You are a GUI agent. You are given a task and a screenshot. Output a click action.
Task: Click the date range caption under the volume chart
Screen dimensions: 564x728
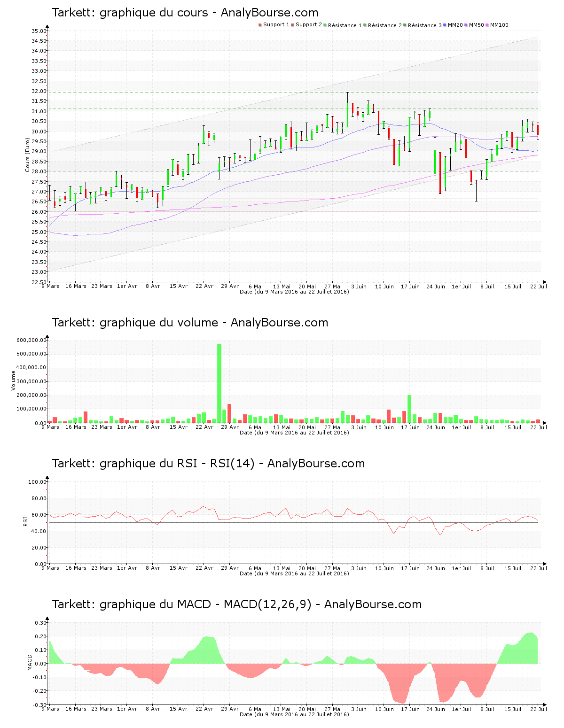(x=294, y=433)
